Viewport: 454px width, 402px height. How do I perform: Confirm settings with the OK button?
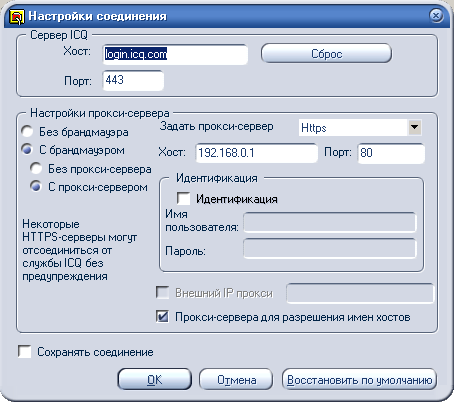tap(155, 379)
